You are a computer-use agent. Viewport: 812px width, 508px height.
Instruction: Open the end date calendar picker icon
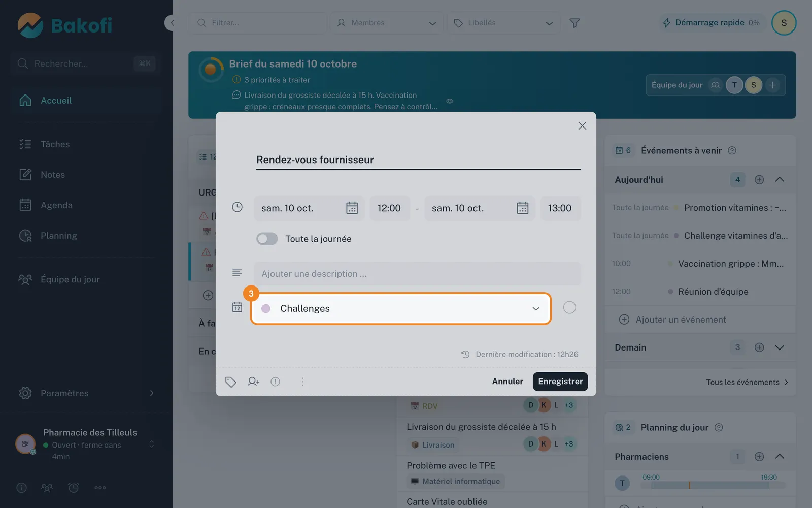(x=522, y=208)
